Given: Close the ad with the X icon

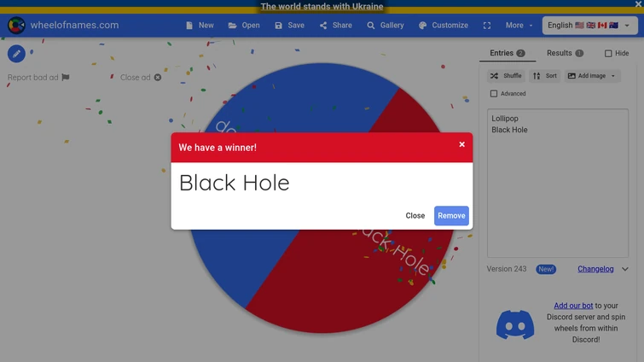Looking at the screenshot, I should tap(158, 77).
